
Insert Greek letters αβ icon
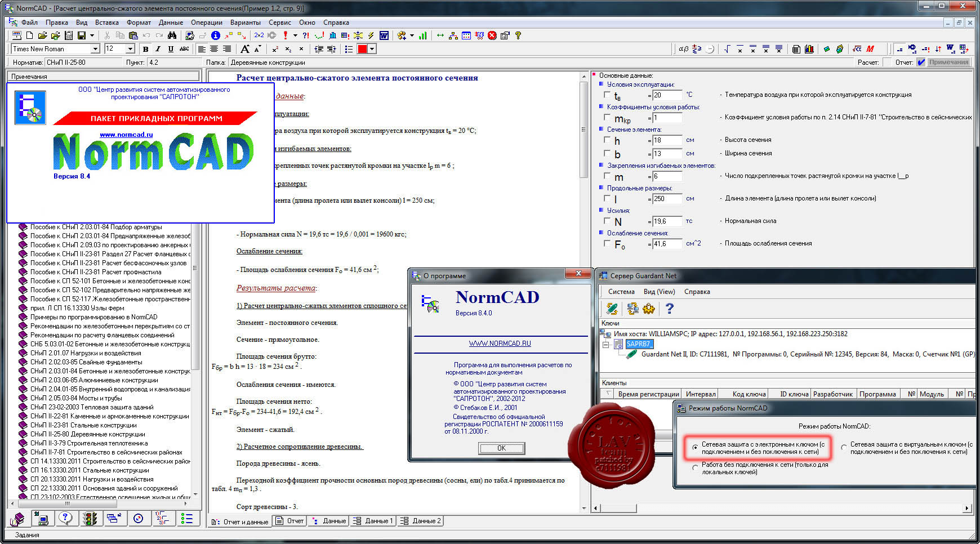683,49
